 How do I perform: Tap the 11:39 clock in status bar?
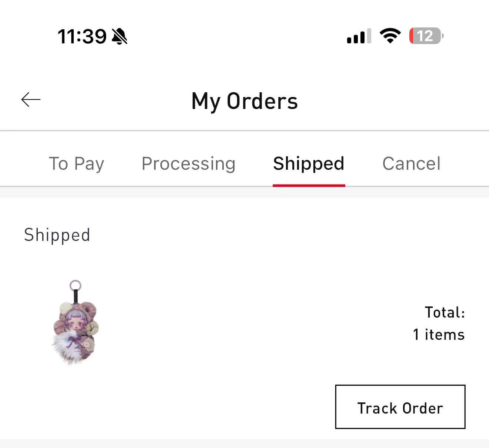pos(82,36)
